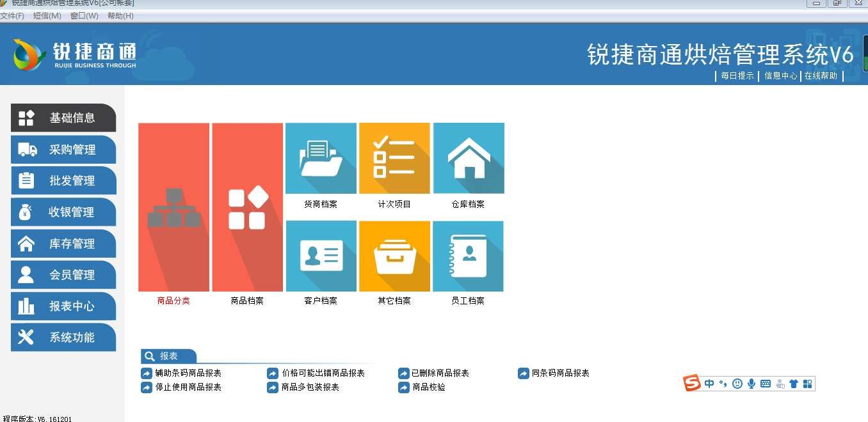This screenshot has height=422, width=868.
Task: Open the 停止使用商品报表 report
Action: [x=181, y=387]
